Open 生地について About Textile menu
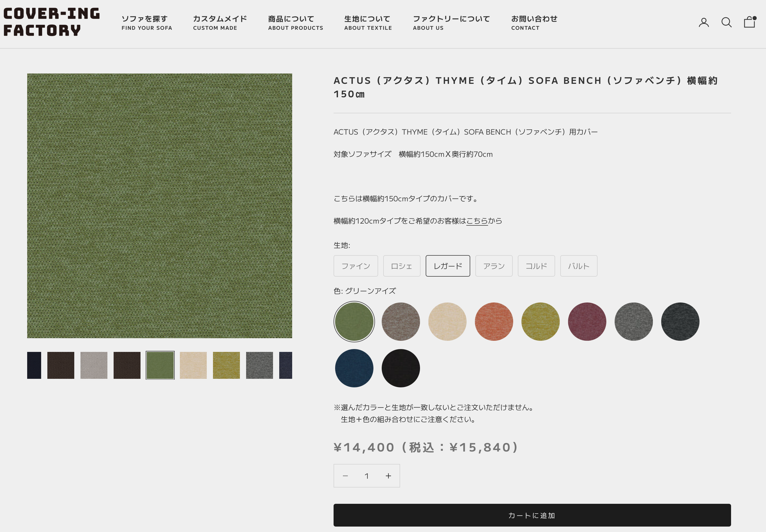 (368, 23)
